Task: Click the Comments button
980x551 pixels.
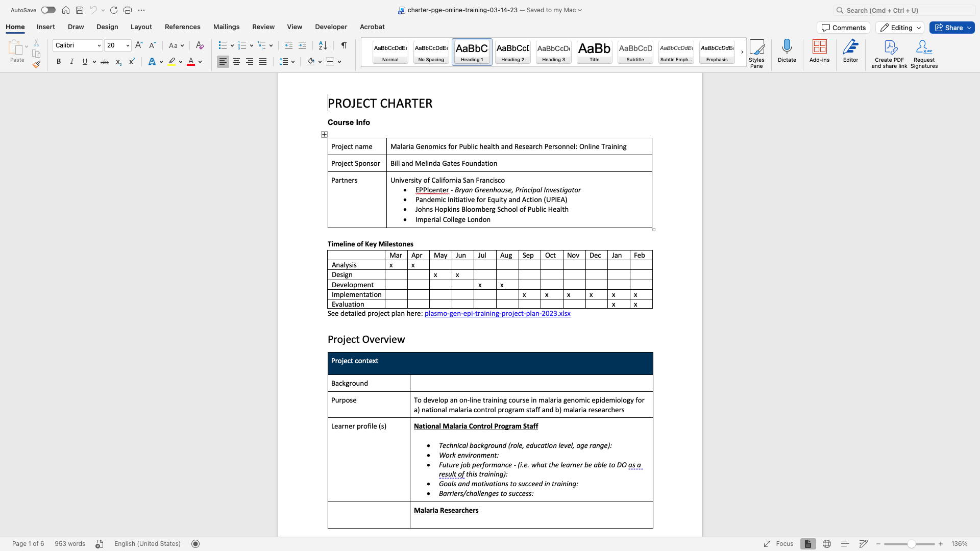Action: 843,28
